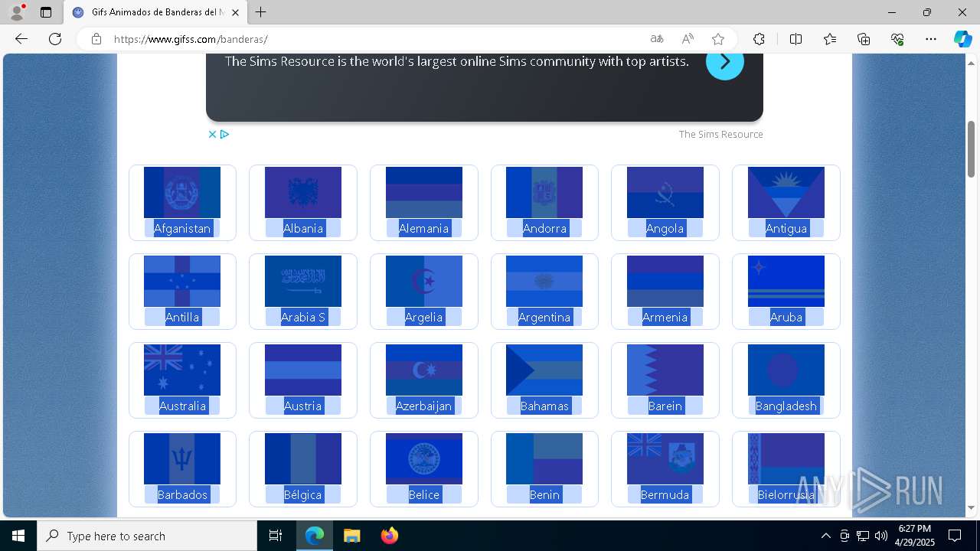The image size is (980, 551).
Task: Open the taskbar clock and date
Action: 915,536
